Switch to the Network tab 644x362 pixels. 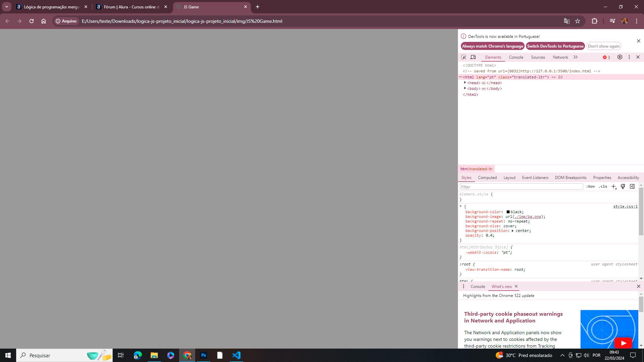pos(560,57)
